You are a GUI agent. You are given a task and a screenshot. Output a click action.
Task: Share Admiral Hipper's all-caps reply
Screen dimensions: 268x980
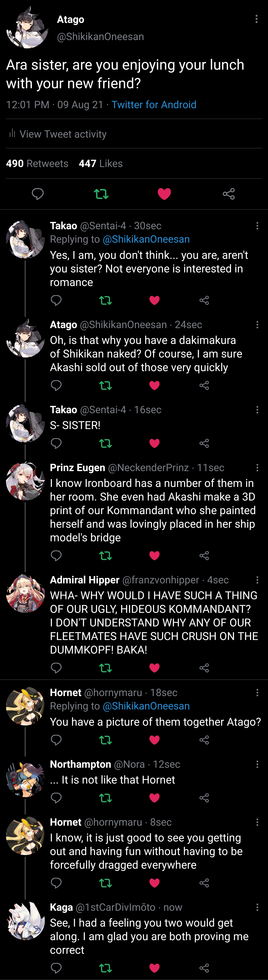coord(204,668)
